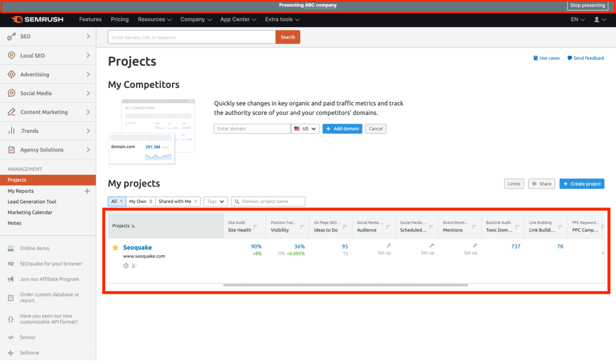
Task: Click the Affiliate Program megaphone icon
Action: [11, 279]
